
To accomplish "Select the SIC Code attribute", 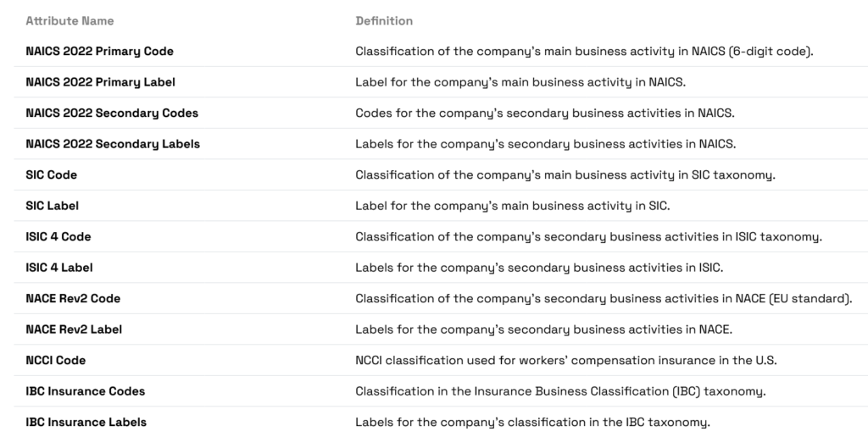I will point(51,175).
